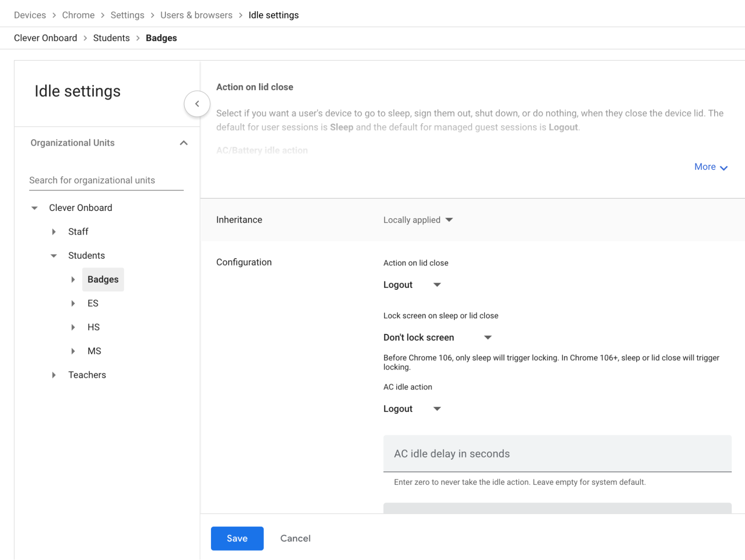The image size is (745, 560).
Task: Go to the Chrome breadcrumb link
Action: pos(78,15)
